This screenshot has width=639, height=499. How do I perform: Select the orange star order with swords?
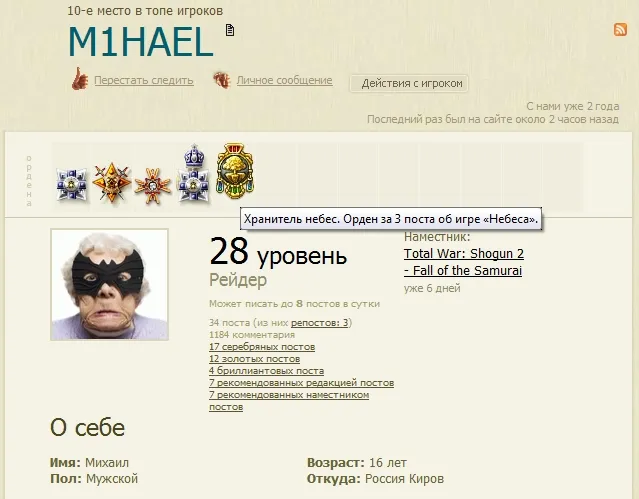(112, 182)
